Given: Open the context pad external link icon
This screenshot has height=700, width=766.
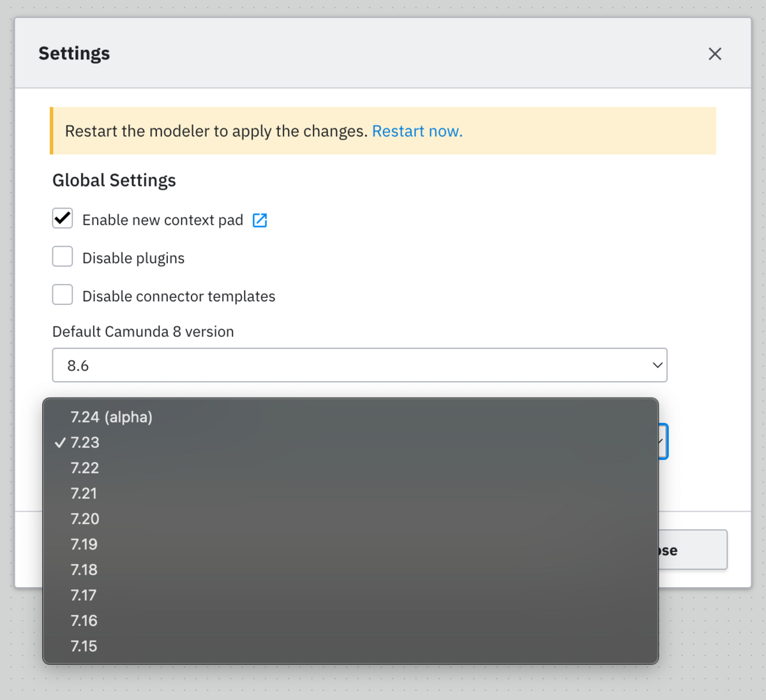Looking at the screenshot, I should (x=260, y=220).
